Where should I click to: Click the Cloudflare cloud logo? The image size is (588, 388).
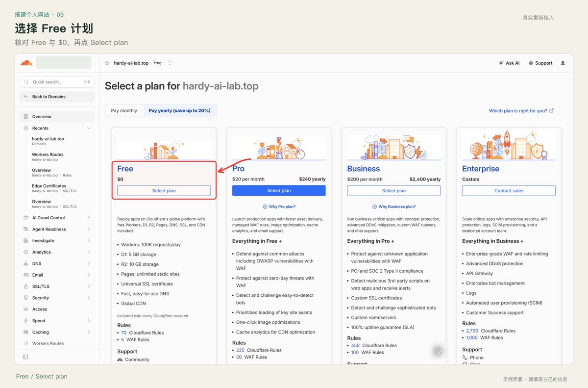(x=26, y=63)
